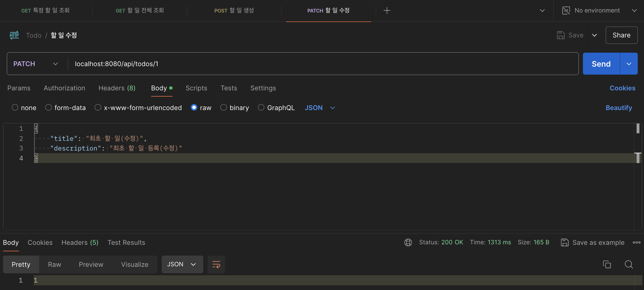This screenshot has height=290, width=644.
Task: Click the Beautify link
Action: coord(619,108)
